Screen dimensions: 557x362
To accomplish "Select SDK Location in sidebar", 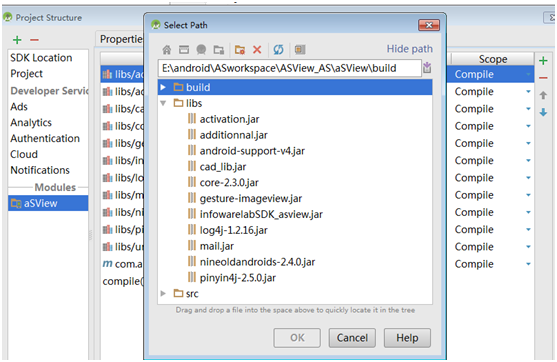I will [41, 58].
